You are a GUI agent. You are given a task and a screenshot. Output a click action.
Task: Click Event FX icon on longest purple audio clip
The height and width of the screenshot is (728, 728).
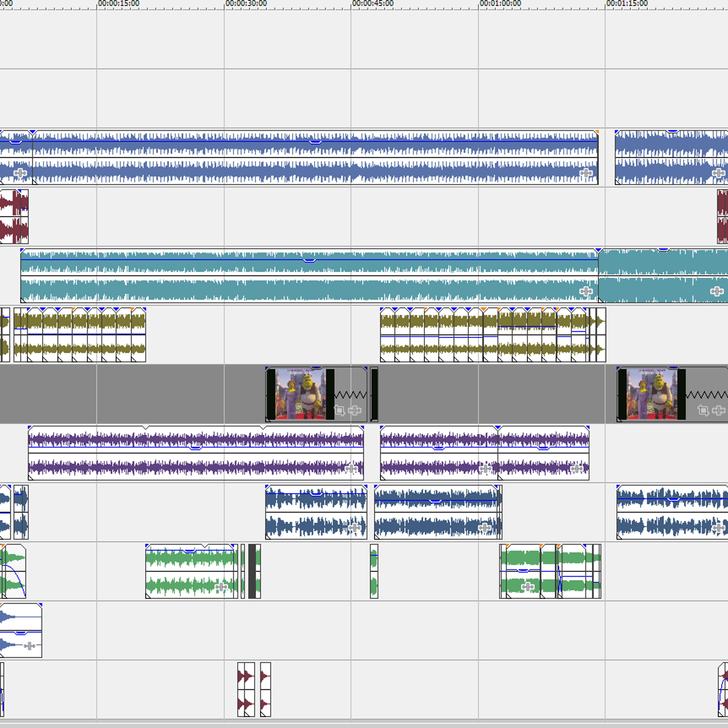click(351, 469)
